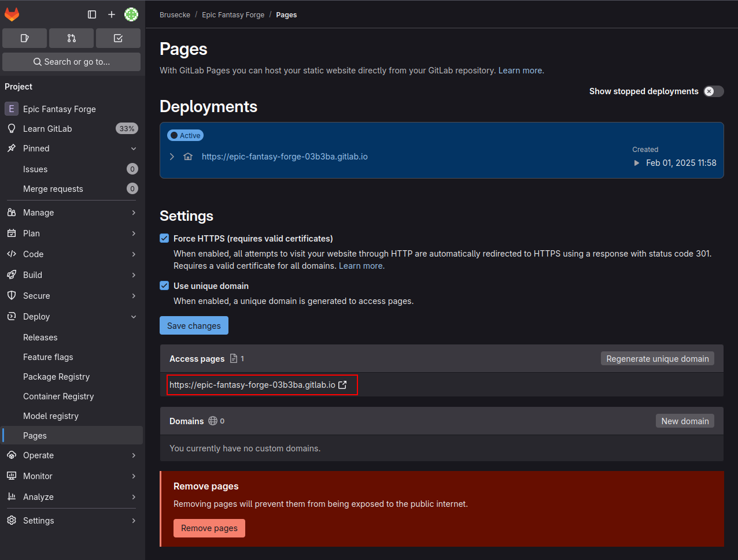The image size is (738, 560).
Task: Expand the Secure menu chevron
Action: [x=134, y=296]
